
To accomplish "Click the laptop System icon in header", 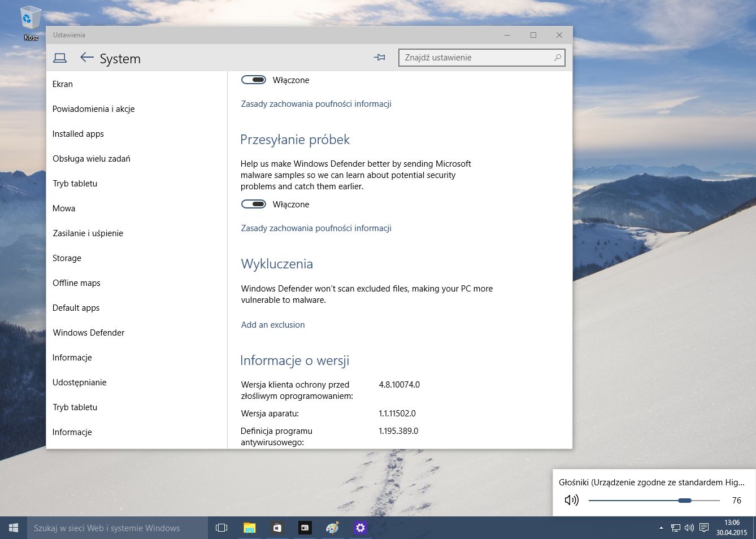I will (59, 58).
